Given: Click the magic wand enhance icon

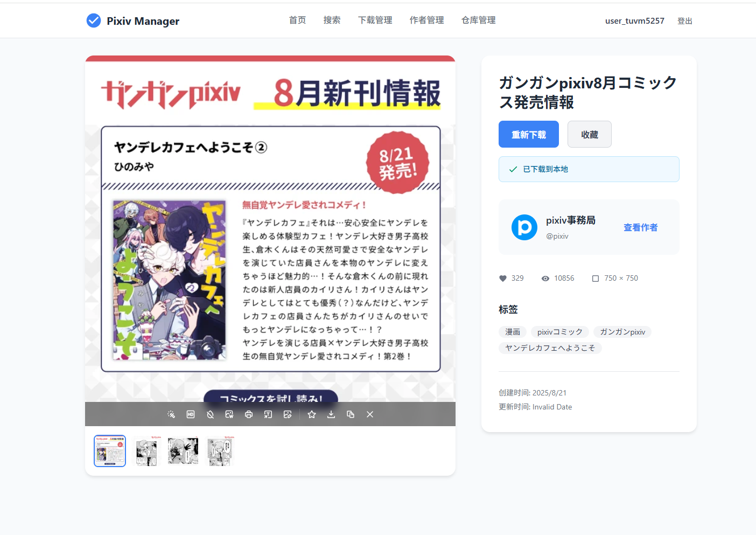Looking at the screenshot, I should point(171,414).
